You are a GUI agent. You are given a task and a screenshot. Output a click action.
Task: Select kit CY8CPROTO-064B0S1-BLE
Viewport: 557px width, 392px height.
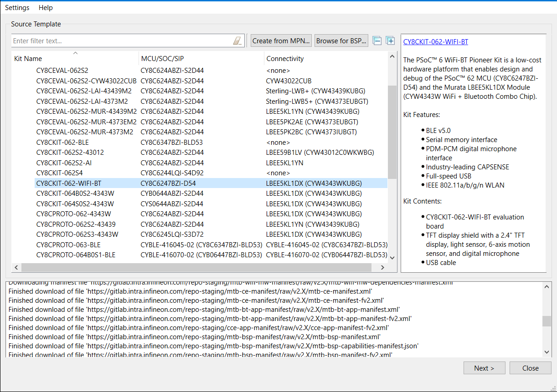pyautogui.click(x=76, y=255)
